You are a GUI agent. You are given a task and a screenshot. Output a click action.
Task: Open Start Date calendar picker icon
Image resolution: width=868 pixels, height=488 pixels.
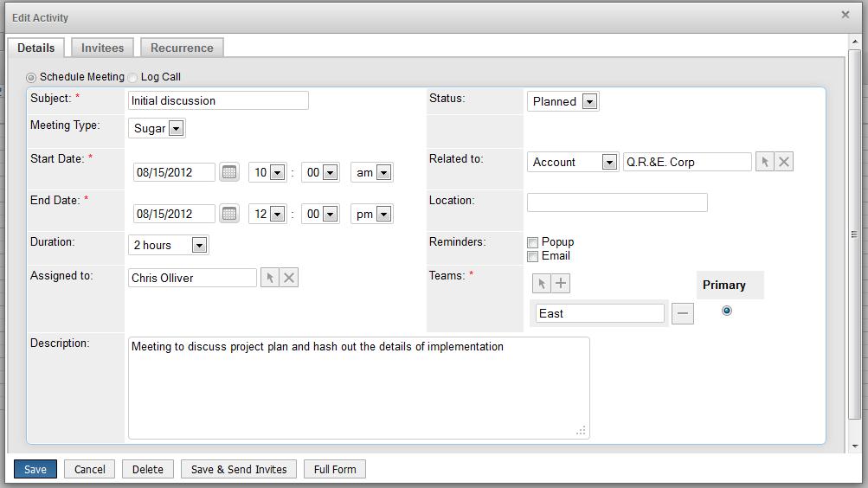coord(229,172)
